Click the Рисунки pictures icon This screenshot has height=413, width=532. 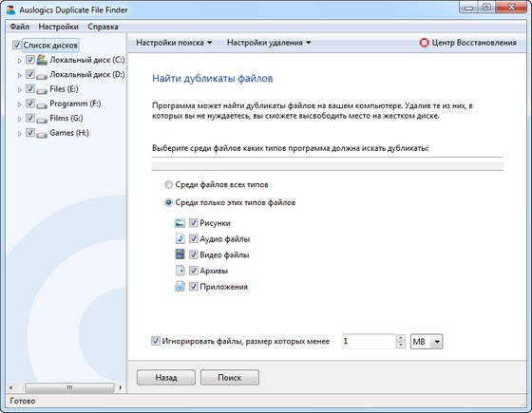pos(180,223)
